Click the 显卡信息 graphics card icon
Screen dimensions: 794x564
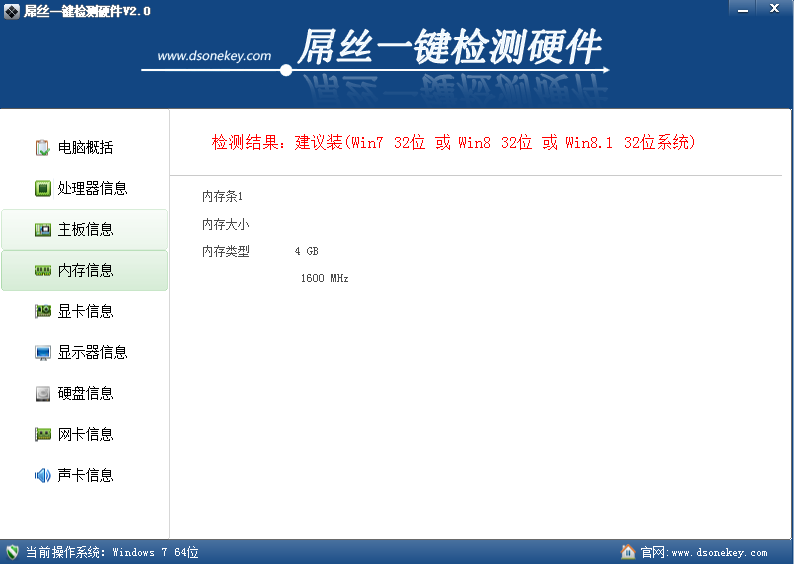click(43, 312)
